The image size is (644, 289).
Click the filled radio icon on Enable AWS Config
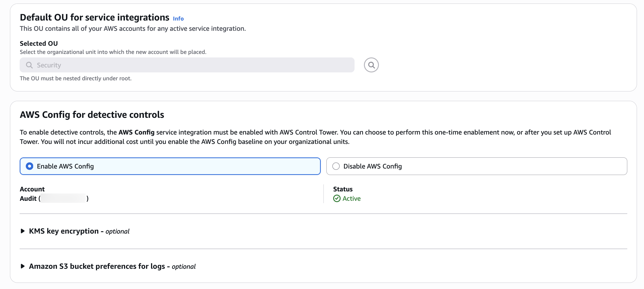tap(29, 166)
